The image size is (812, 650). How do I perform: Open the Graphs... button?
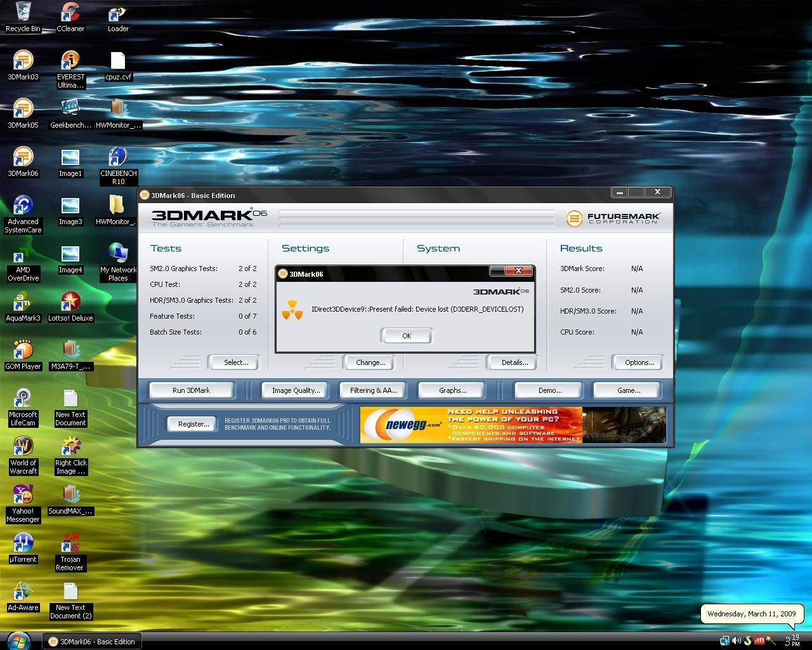pos(452,390)
